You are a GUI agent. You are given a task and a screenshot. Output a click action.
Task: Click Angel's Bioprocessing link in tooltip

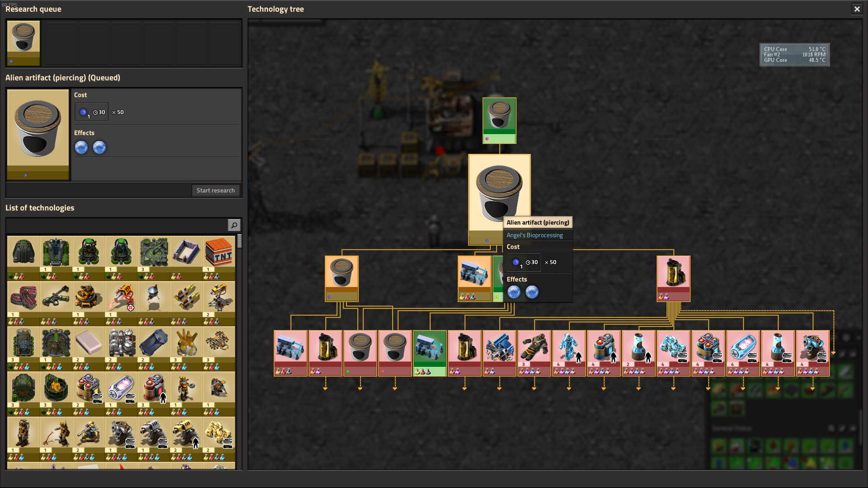534,235
